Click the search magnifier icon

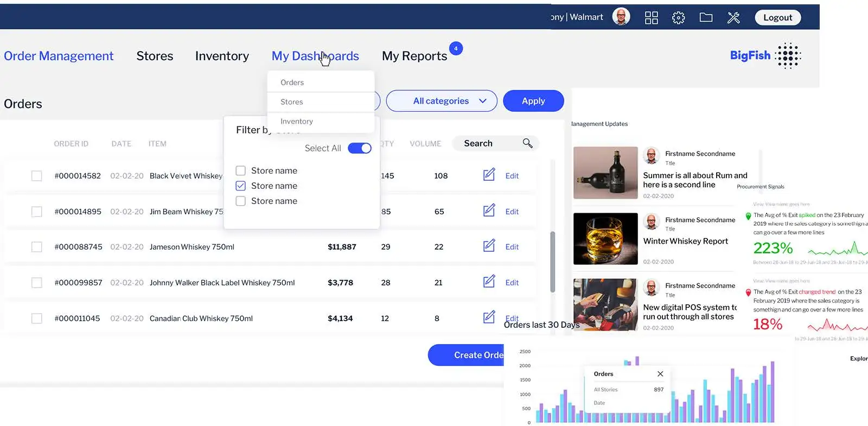point(527,143)
